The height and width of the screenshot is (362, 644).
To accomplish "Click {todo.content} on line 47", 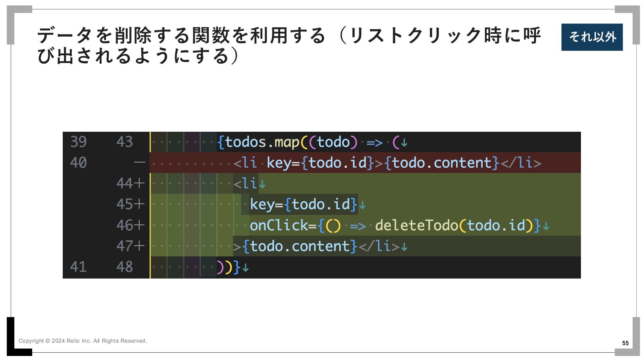I will pyautogui.click(x=300, y=246).
